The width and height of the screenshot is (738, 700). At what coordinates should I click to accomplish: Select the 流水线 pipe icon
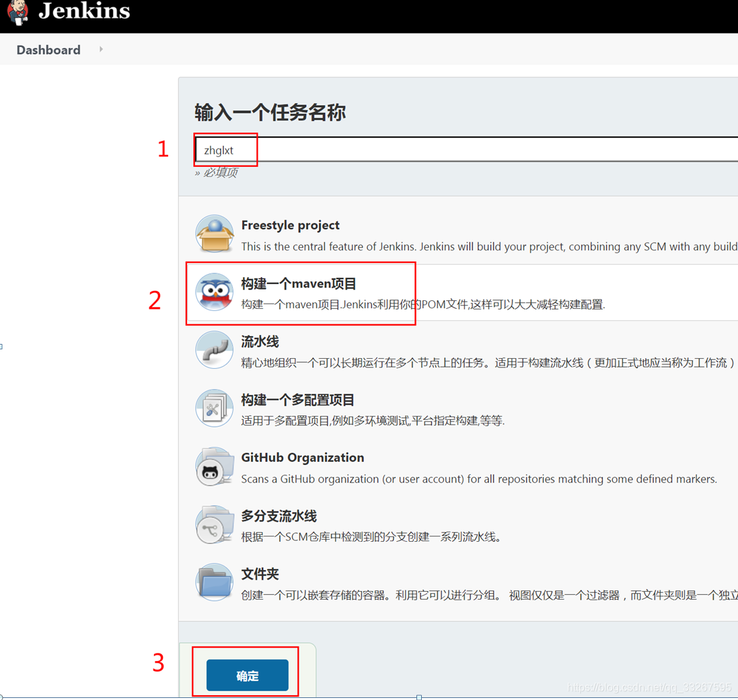click(215, 350)
